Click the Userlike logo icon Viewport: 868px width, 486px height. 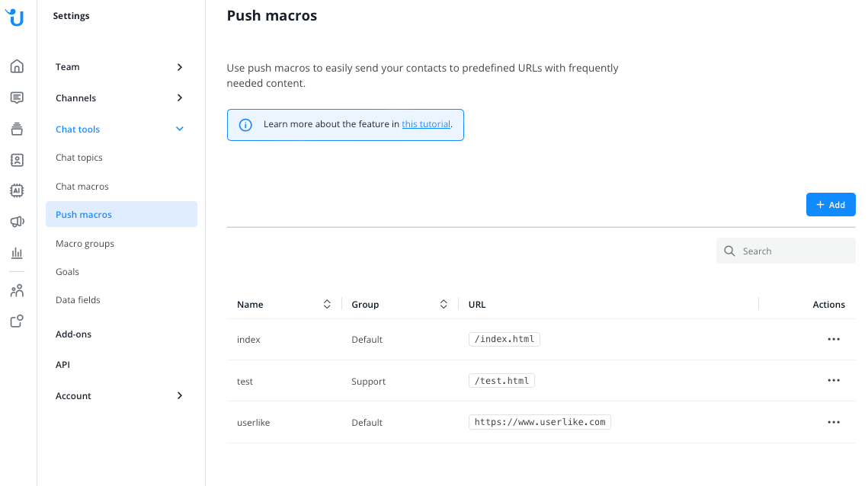[x=15, y=18]
